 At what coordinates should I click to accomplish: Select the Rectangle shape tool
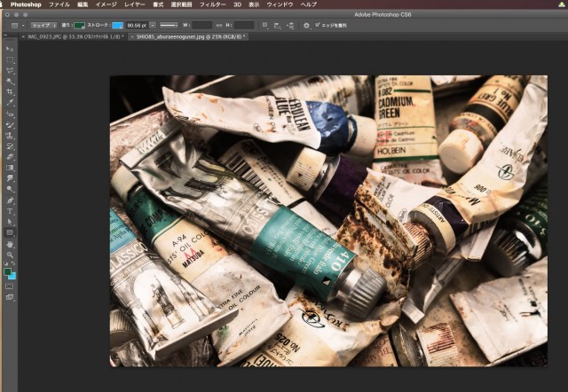(10, 232)
